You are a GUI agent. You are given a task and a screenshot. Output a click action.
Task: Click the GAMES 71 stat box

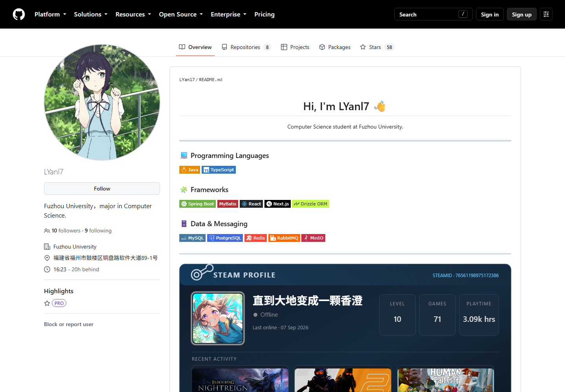click(437, 315)
